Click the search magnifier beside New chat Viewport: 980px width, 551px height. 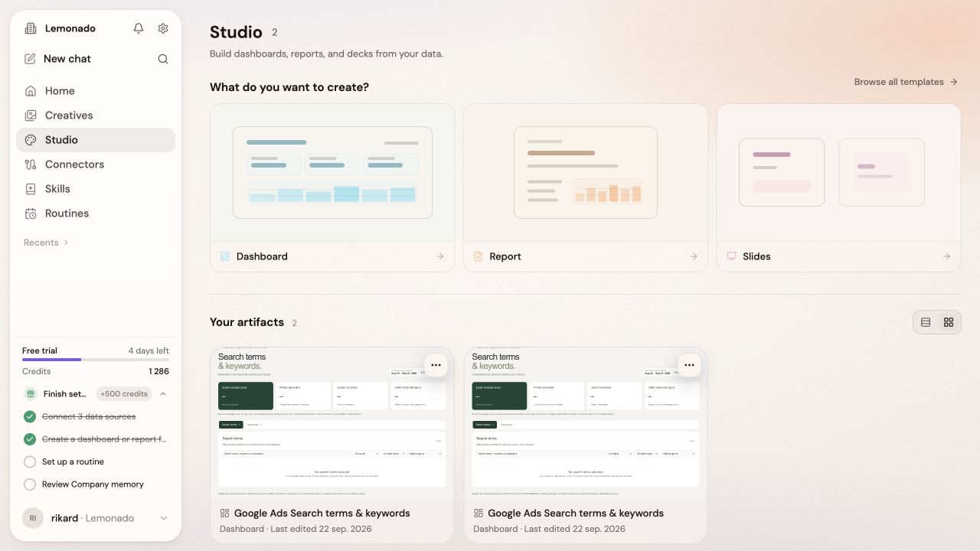pos(163,59)
